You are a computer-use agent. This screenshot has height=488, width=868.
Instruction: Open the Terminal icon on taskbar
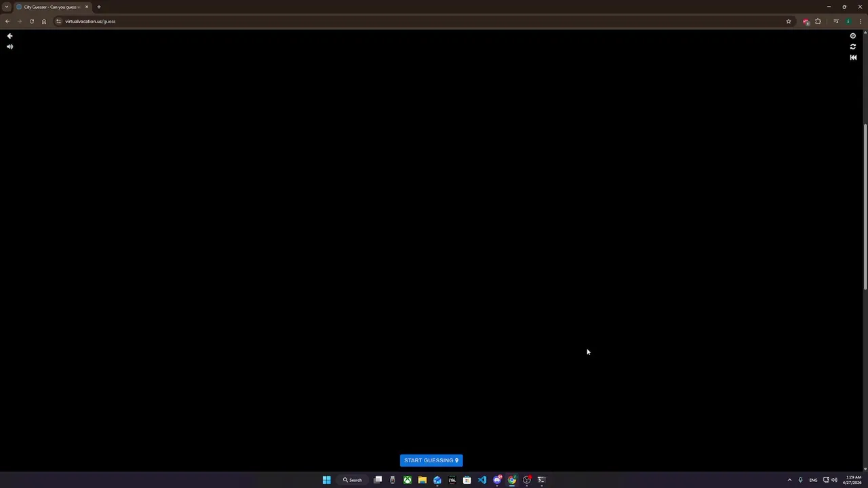(x=542, y=480)
